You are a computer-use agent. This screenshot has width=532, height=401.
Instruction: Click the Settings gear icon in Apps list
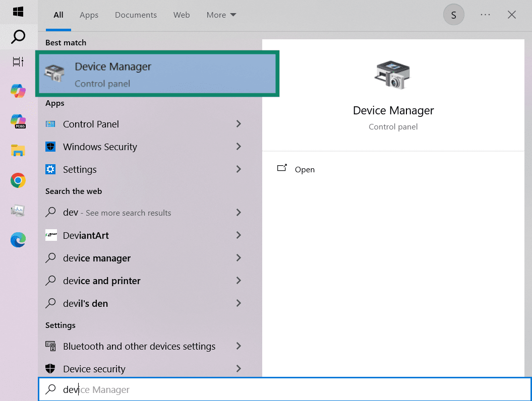pos(50,169)
